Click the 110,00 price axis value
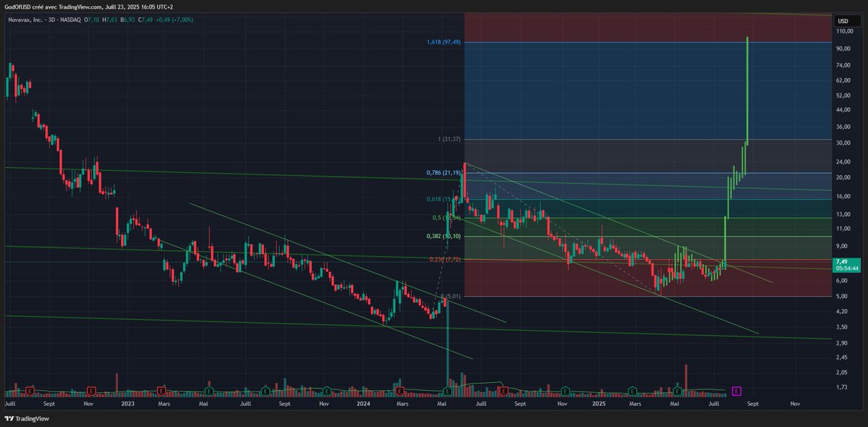This screenshot has width=868, height=427. click(844, 32)
